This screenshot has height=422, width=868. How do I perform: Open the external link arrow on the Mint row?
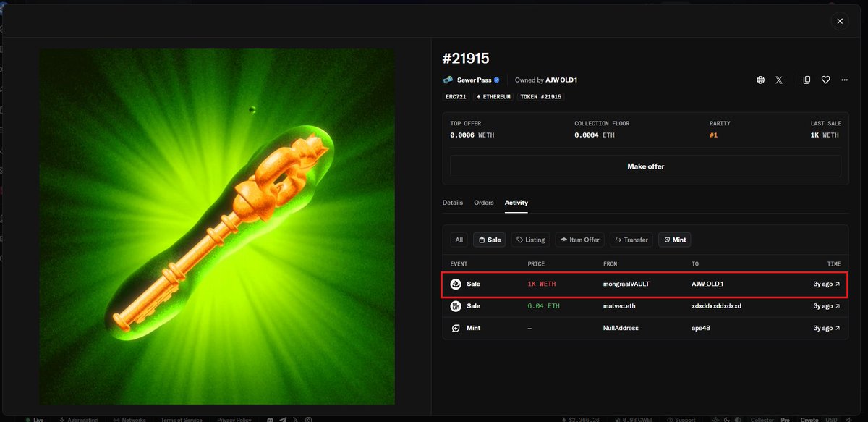(838, 329)
